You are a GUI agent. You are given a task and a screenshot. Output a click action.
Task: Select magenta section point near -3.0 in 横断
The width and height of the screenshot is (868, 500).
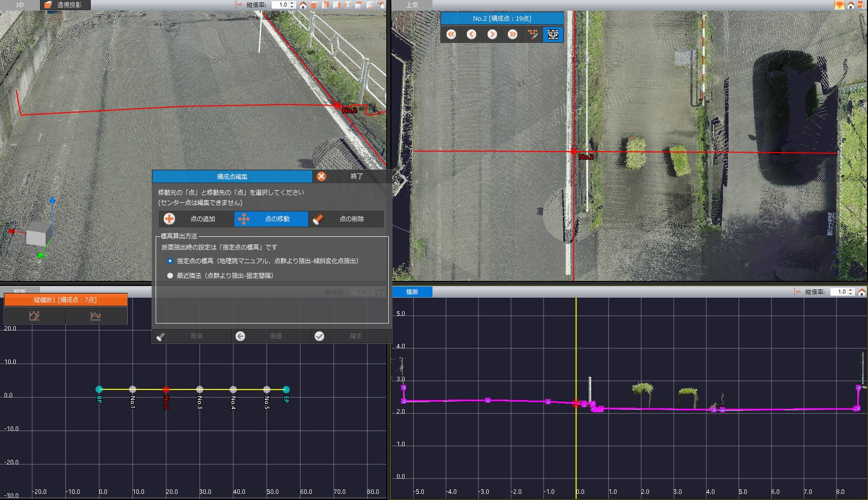pyautogui.click(x=488, y=400)
